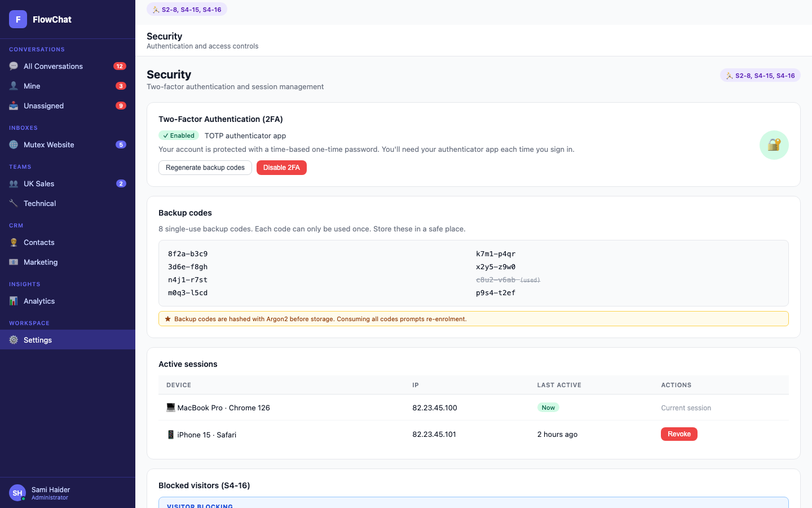The width and height of the screenshot is (812, 508).
Task: Click the DEVICE column header
Action: point(179,385)
